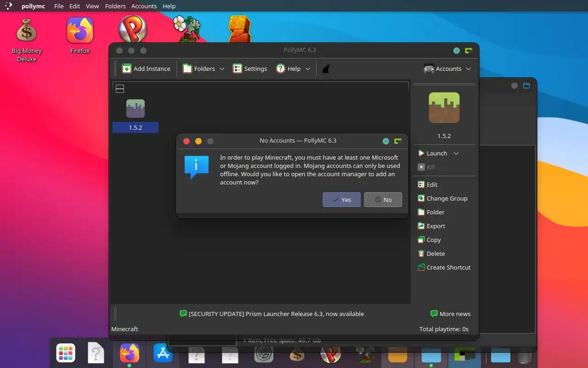The height and width of the screenshot is (368, 588).
Task: Click the PollyMC icon in the dock
Action: pos(465,354)
